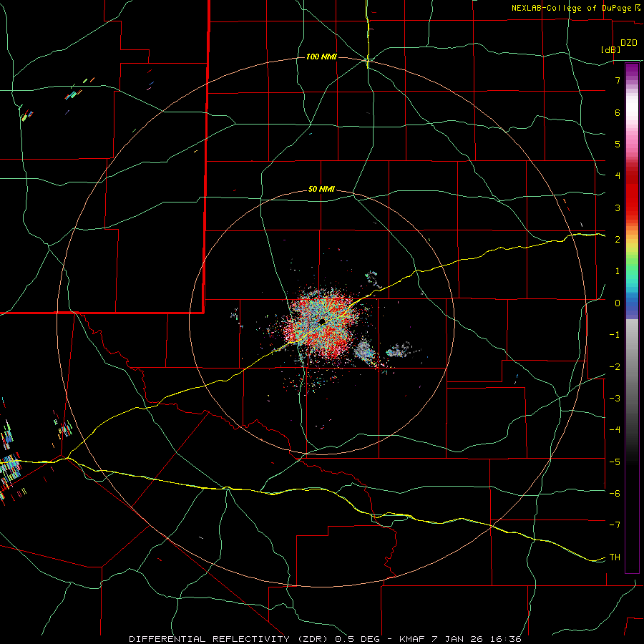Click the DZD legend title
Screen dimensions: 644x644
tap(629, 43)
